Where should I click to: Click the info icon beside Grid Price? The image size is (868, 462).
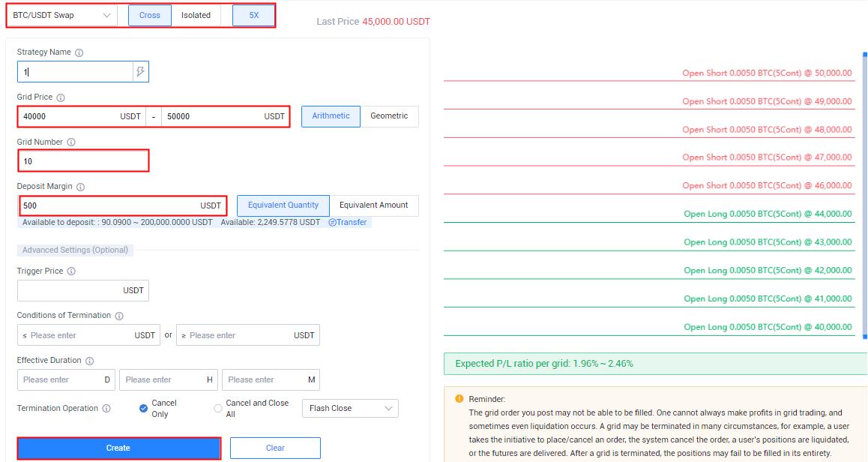[61, 97]
